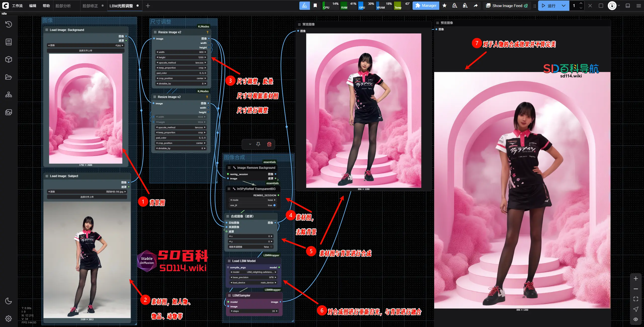Pin the selected node with the pin icon
This screenshot has height=327, width=644.
(x=258, y=144)
